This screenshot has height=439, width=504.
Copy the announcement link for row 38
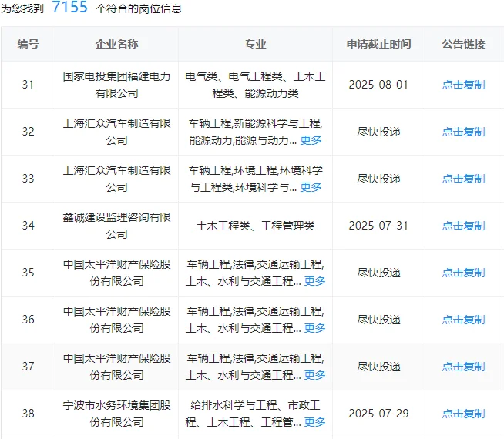pos(463,414)
